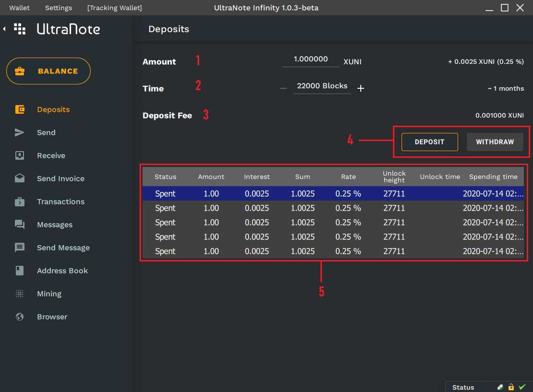Sort deposits by the Amount column header

pos(211,177)
